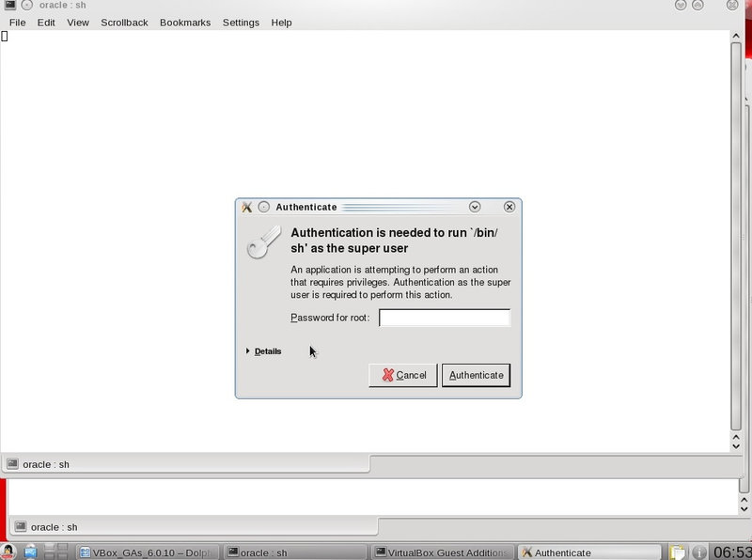Image resolution: width=752 pixels, height=560 pixels.
Task: Click the Cancel button
Action: [402, 375]
